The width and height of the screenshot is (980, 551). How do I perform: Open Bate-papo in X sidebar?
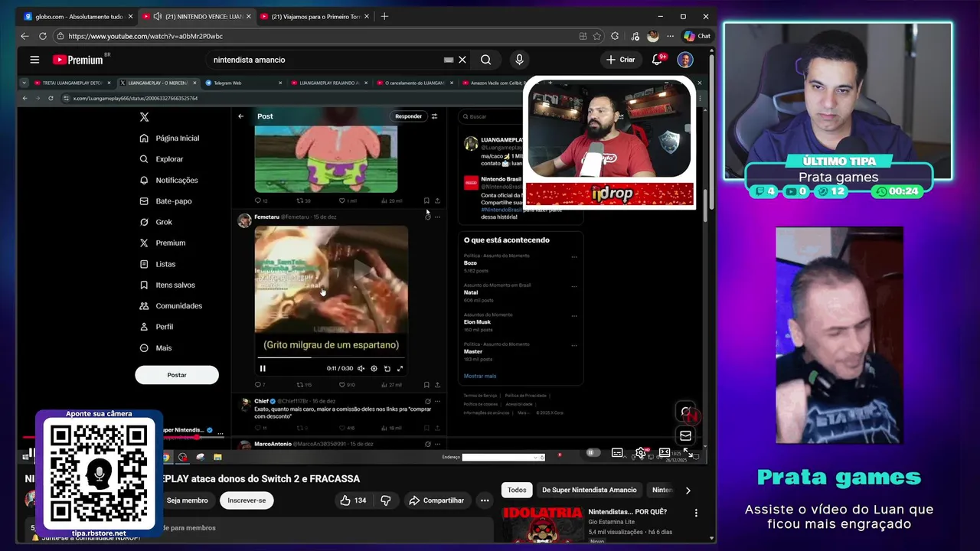click(165, 201)
